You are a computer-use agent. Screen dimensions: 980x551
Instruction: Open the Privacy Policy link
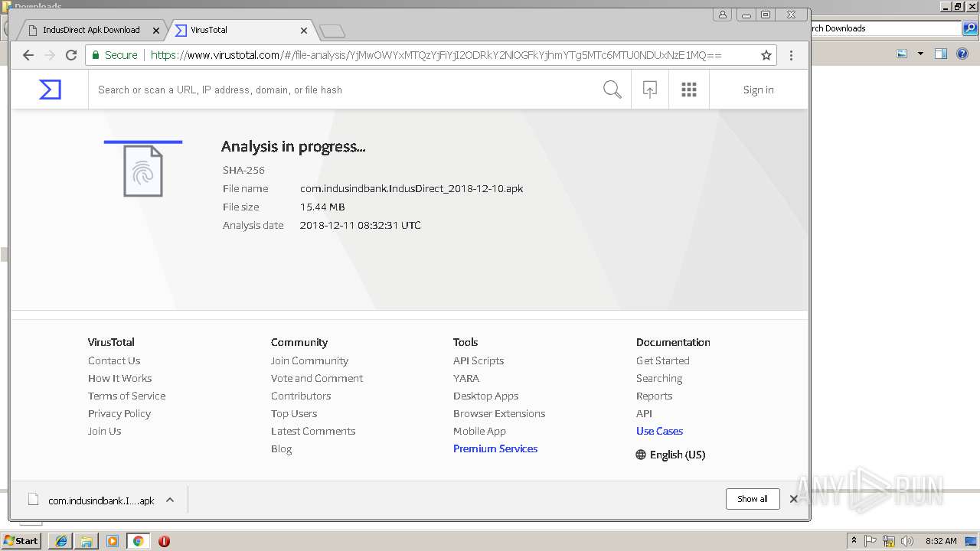(119, 413)
